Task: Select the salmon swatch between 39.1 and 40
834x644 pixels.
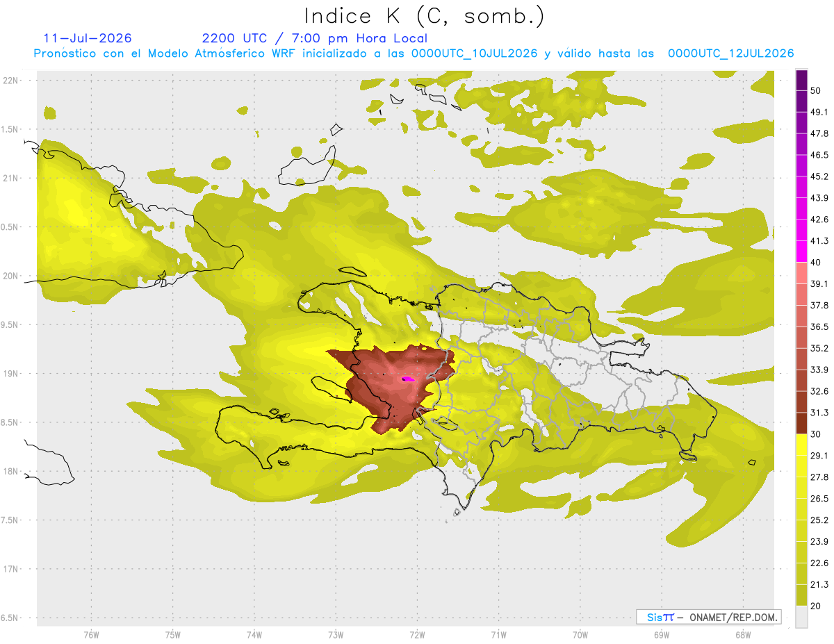Action: [x=801, y=273]
